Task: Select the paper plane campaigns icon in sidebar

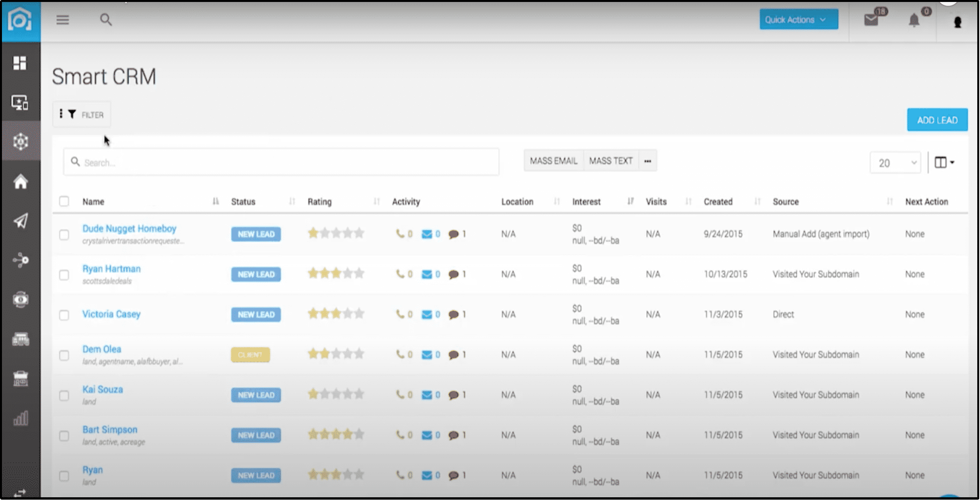Action: [x=21, y=221]
